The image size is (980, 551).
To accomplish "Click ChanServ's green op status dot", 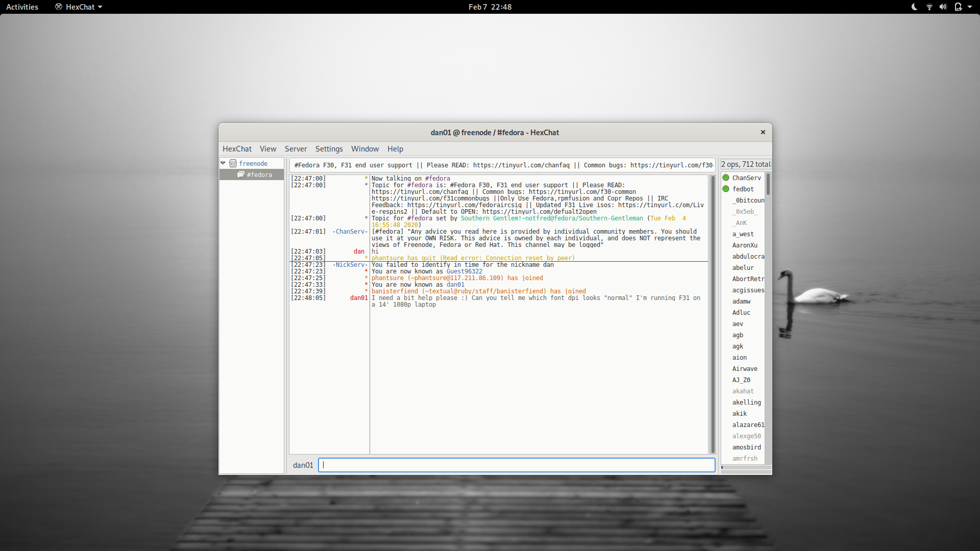I will tap(726, 178).
